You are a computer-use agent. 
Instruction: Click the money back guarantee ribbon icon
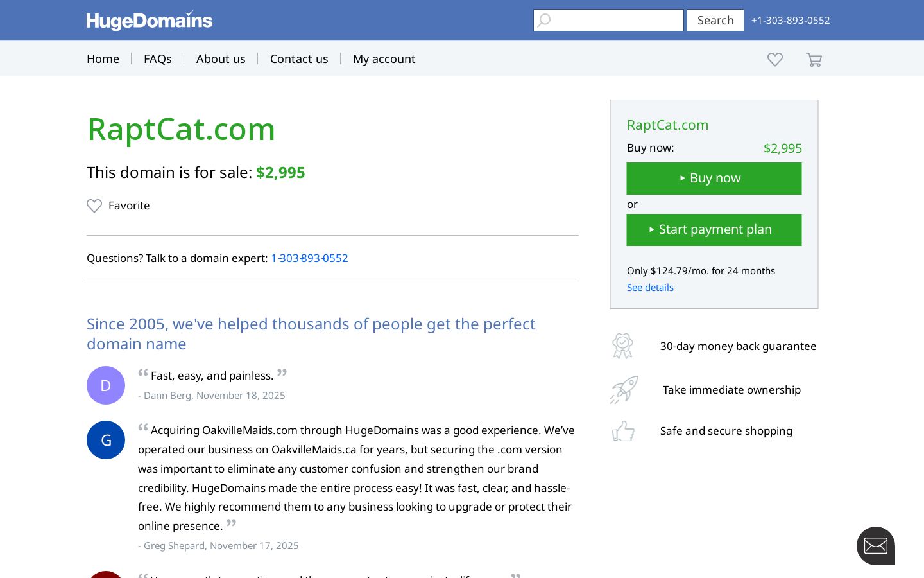pos(622,346)
